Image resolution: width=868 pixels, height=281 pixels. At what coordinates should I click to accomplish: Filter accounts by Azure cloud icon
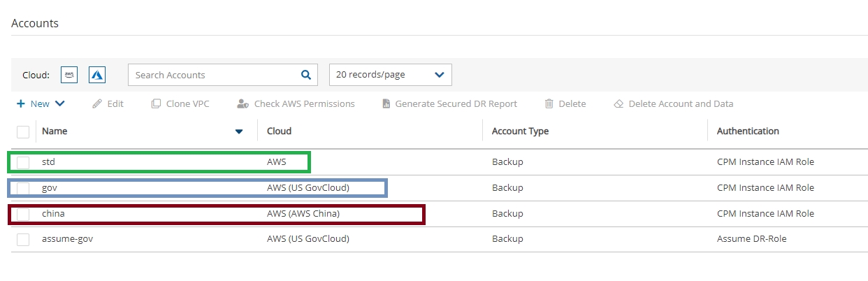point(97,75)
